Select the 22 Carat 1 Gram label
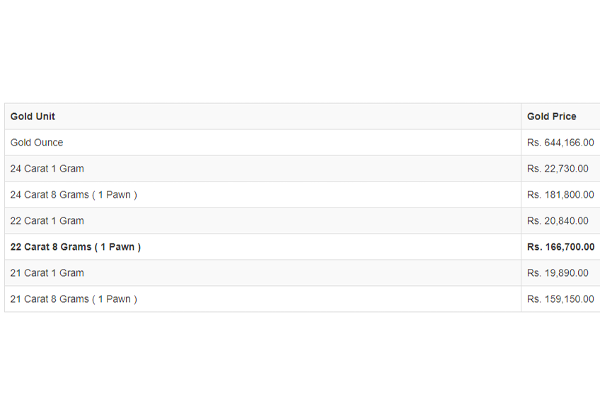The width and height of the screenshot is (600, 400). (47, 221)
